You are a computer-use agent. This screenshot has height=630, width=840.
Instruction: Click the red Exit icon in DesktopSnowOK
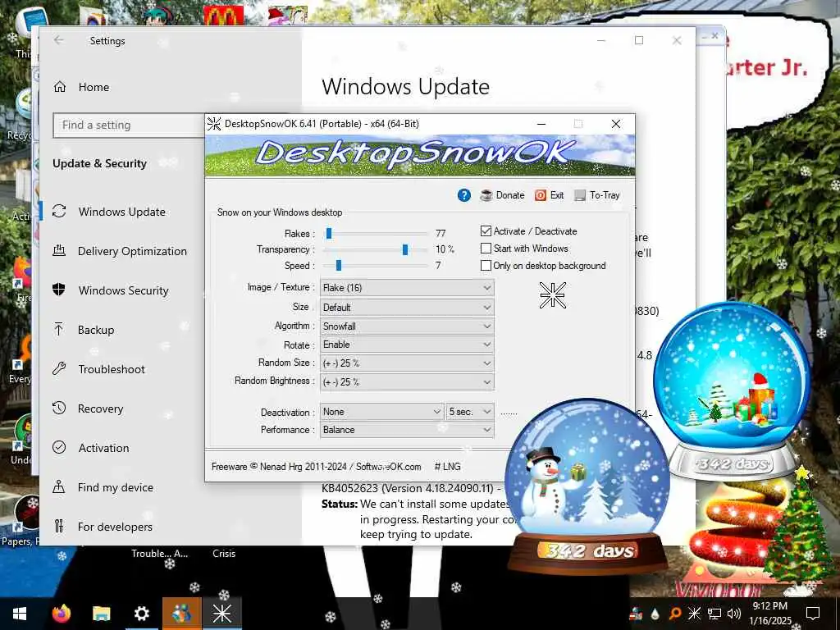click(x=540, y=195)
